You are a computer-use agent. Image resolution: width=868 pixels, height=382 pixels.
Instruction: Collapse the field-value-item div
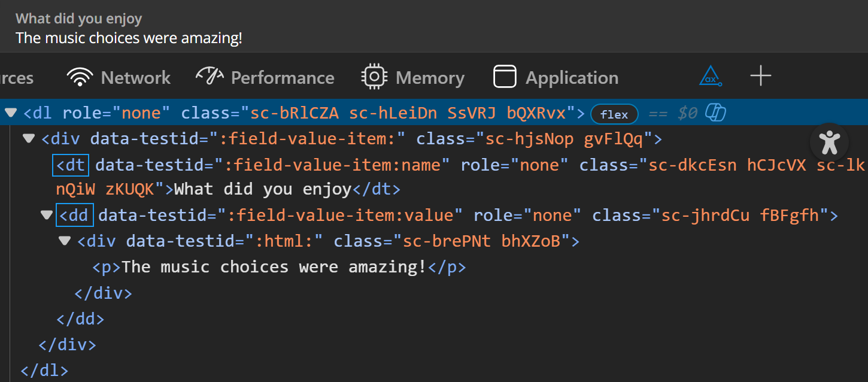[28, 138]
